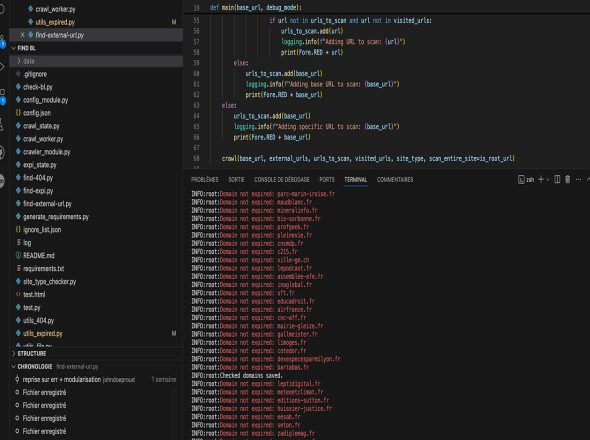590x440 pixels.
Task: Open CONSOLE DE DÉBOGAGE tab
Action: point(282,180)
